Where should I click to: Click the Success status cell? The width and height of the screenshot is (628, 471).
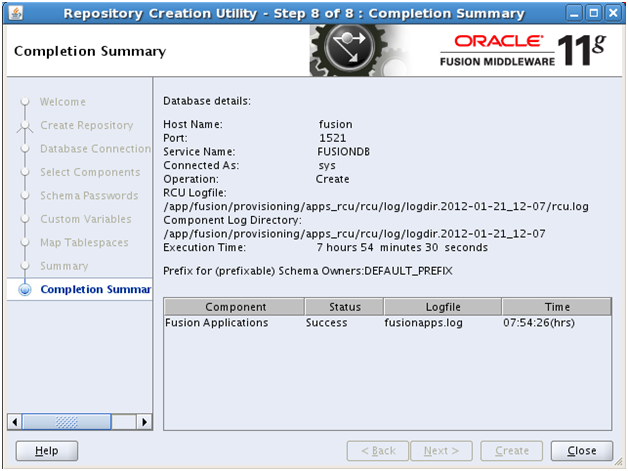pos(344,323)
